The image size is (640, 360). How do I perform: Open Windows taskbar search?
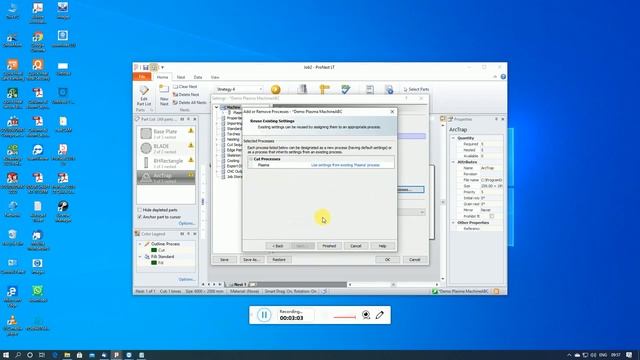tap(18, 355)
